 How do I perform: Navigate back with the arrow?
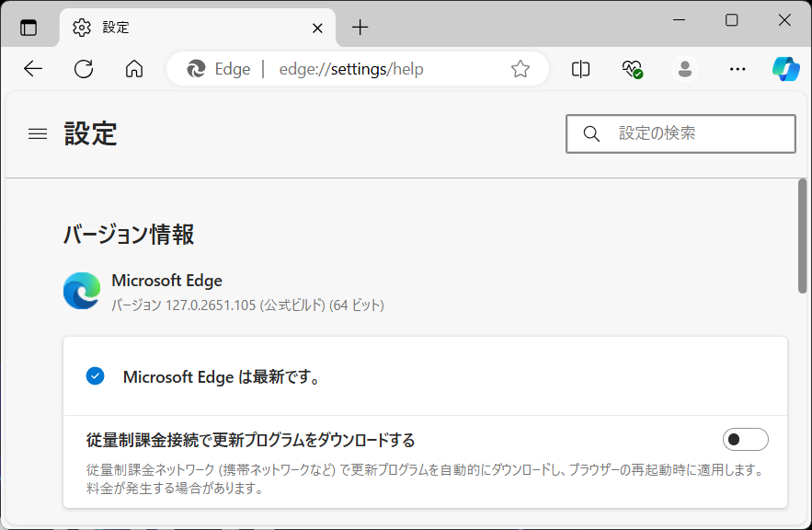(x=33, y=68)
